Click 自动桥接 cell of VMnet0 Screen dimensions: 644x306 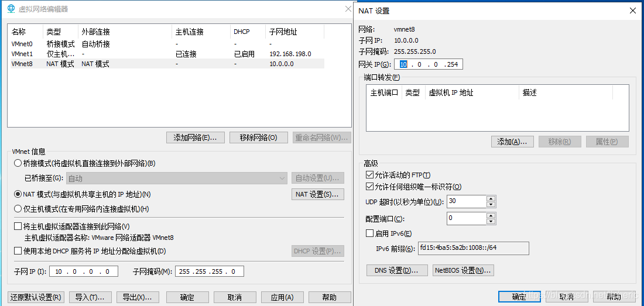(x=95, y=43)
